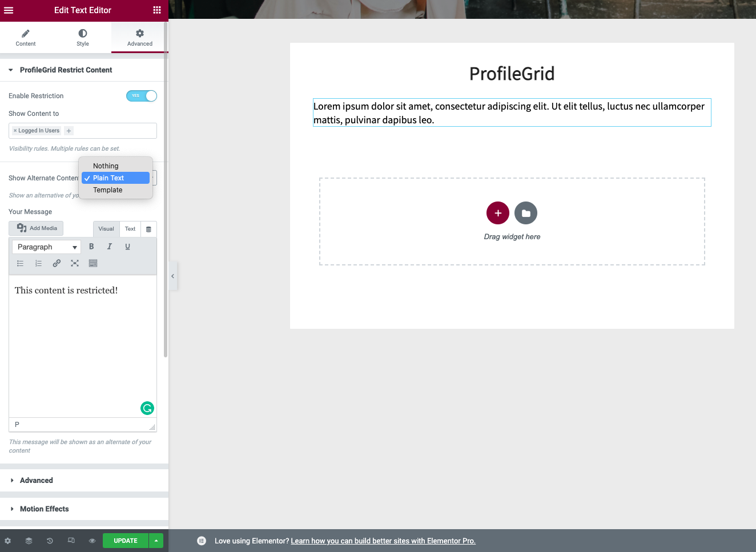This screenshot has width=756, height=552.
Task: Insert a link using the link icon
Action: [x=57, y=263]
